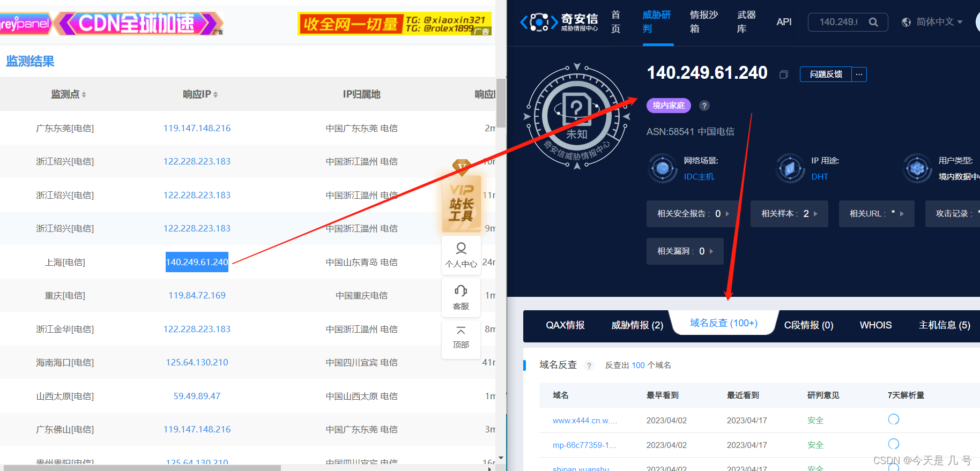The width and height of the screenshot is (980, 471).
Task: Open API nav item
Action: tap(784, 22)
